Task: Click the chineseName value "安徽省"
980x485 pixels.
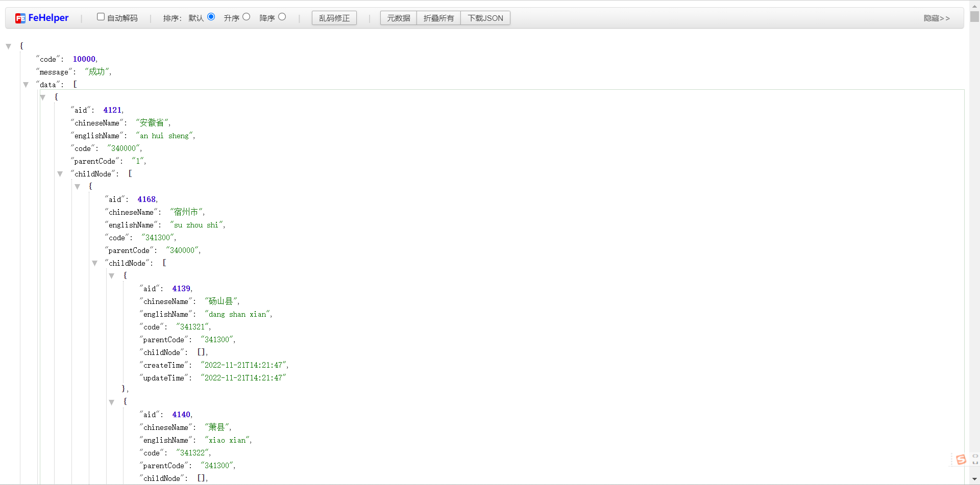Action: [x=152, y=123]
